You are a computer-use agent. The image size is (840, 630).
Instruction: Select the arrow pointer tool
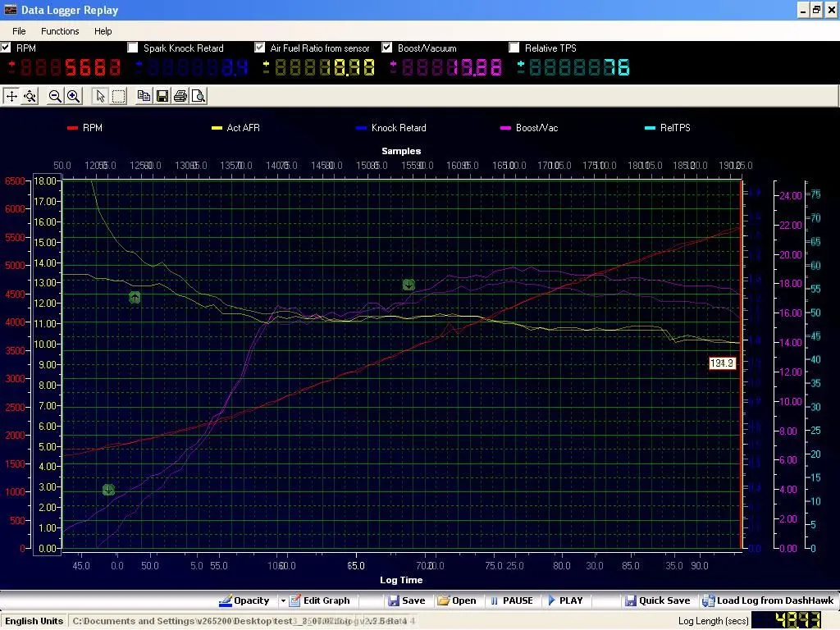[100, 96]
